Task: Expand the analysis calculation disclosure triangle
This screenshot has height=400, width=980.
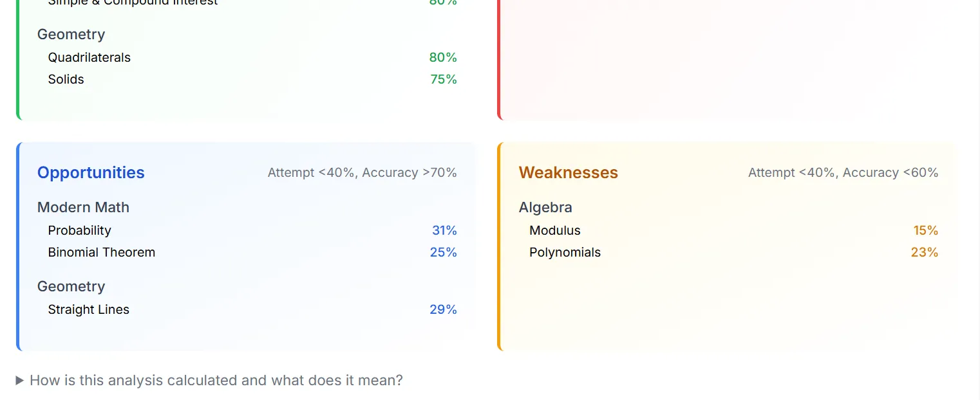Action: [20, 381]
